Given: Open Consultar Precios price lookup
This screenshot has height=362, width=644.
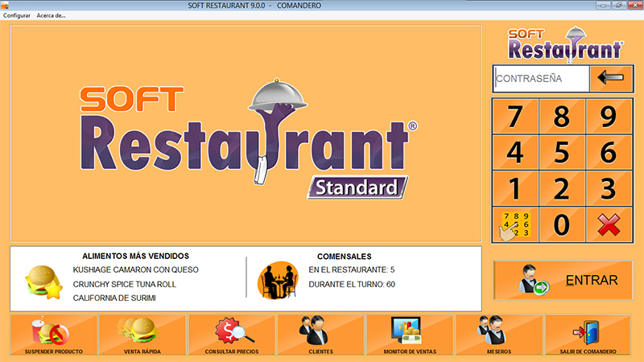Looking at the screenshot, I should tap(231, 335).
